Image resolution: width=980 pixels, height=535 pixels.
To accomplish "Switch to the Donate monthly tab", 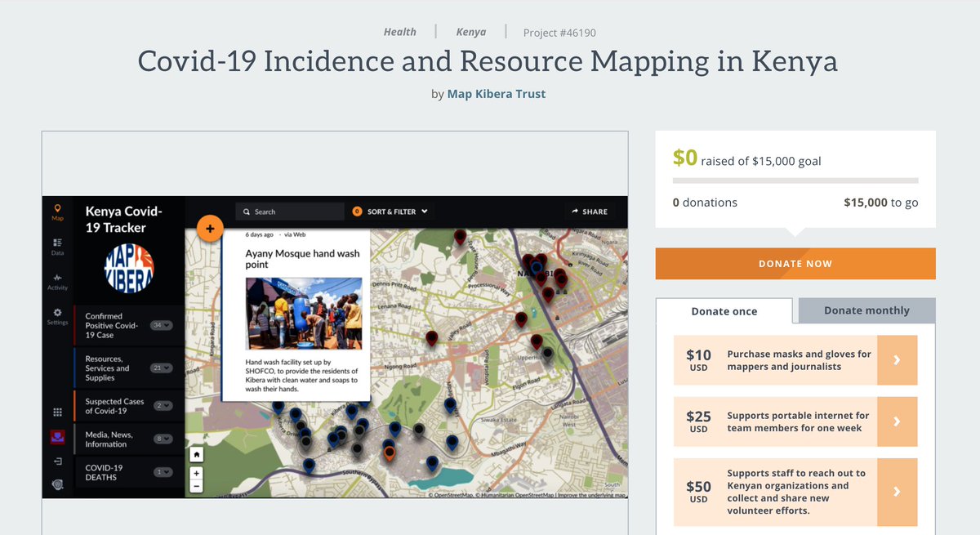I will pyautogui.click(x=866, y=310).
